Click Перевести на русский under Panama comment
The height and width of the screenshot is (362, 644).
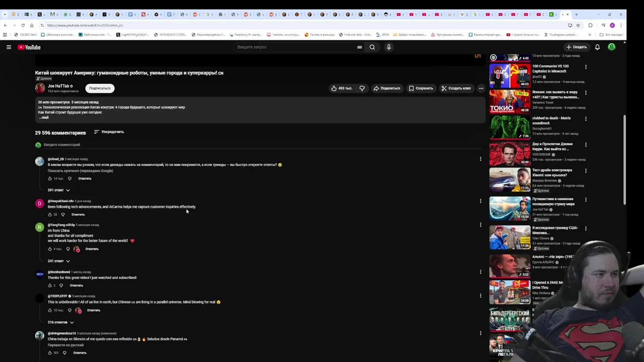65,345
